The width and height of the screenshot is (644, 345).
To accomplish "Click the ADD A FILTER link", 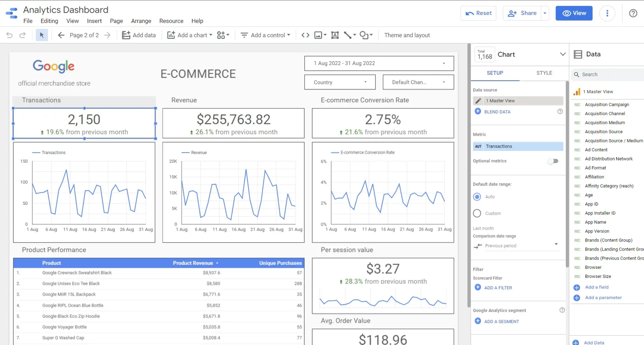I will 497,287.
